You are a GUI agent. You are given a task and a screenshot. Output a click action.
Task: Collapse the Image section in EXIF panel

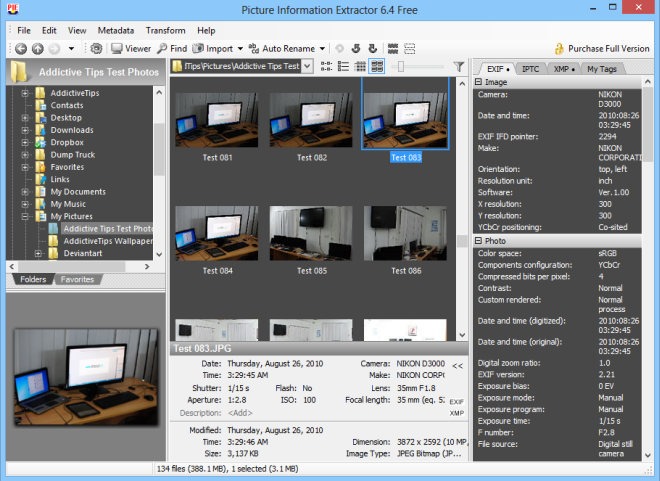(x=479, y=83)
